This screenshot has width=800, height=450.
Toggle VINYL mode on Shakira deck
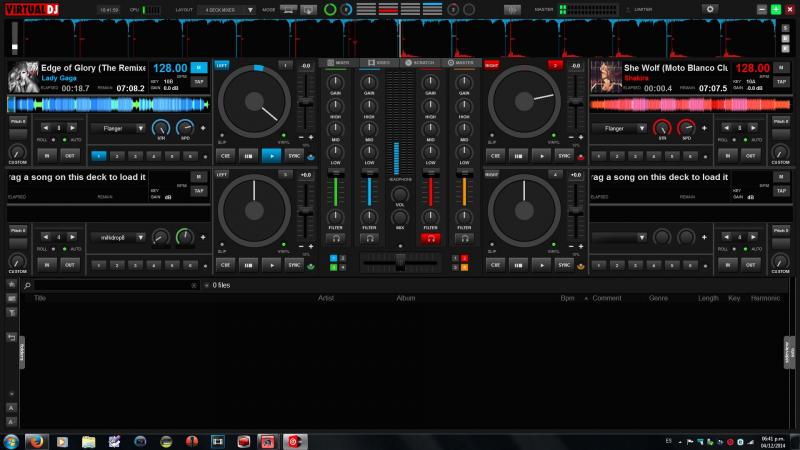coord(554,136)
